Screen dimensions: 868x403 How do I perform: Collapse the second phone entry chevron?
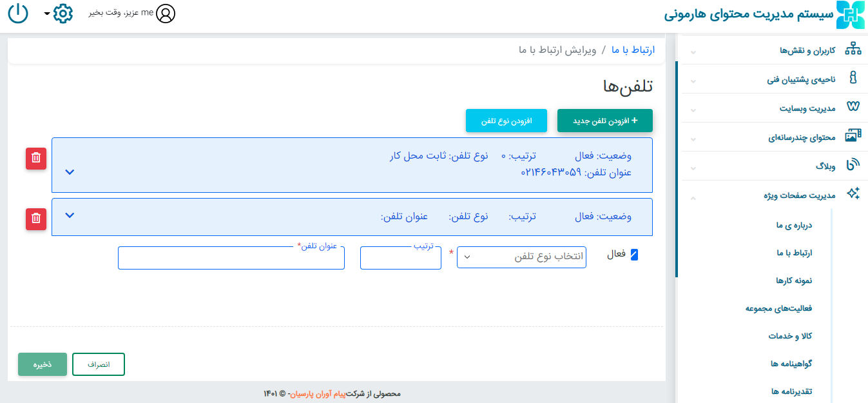click(70, 215)
